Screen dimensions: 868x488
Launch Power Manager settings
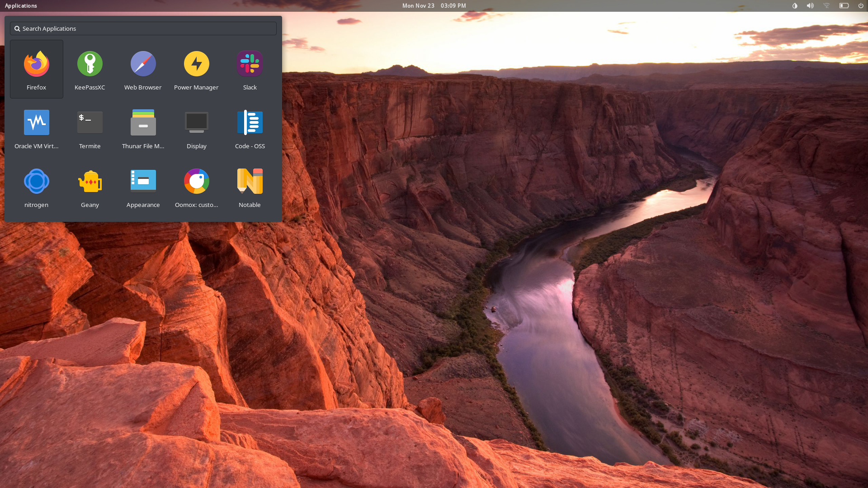[196, 69]
